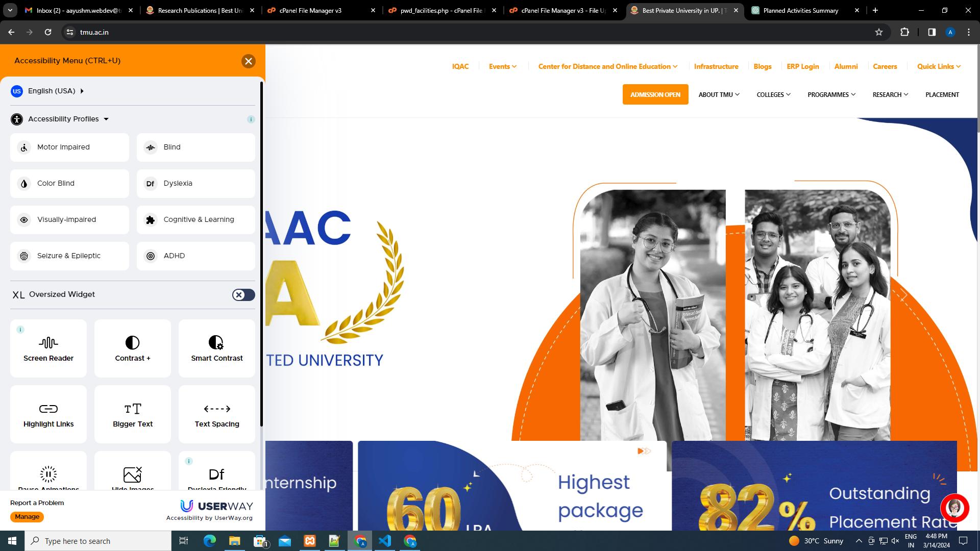Click the ADMISSION OPEN button
This screenshot has height=551, width=980.
pyautogui.click(x=655, y=95)
